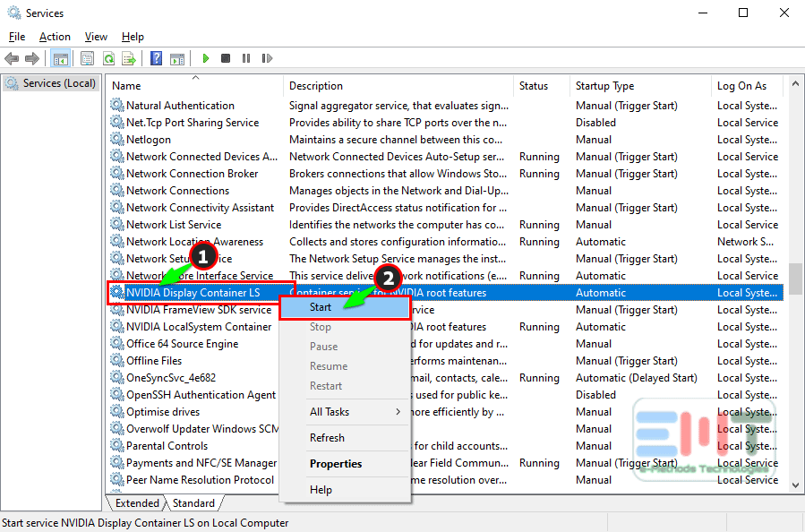Click the Back arrow in the toolbar
The width and height of the screenshot is (805, 532).
(12, 59)
